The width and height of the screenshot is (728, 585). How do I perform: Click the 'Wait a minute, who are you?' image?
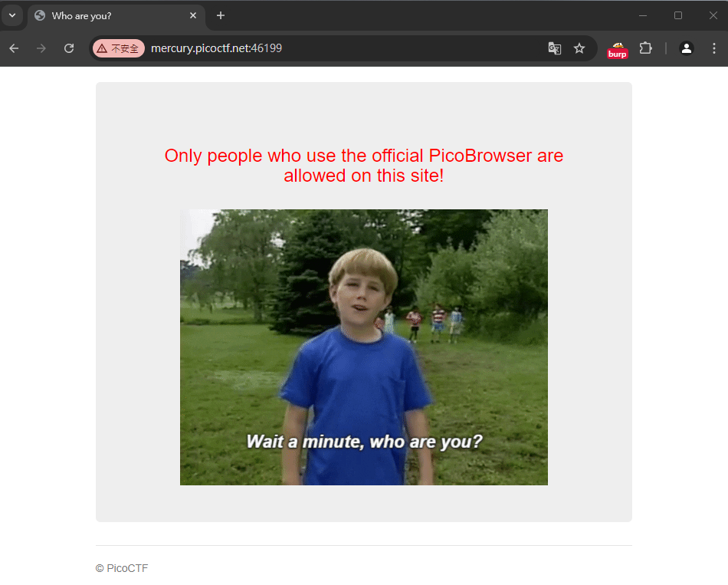point(363,347)
